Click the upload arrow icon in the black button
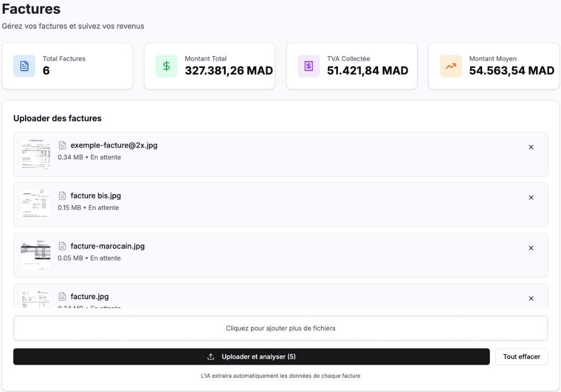 click(211, 357)
